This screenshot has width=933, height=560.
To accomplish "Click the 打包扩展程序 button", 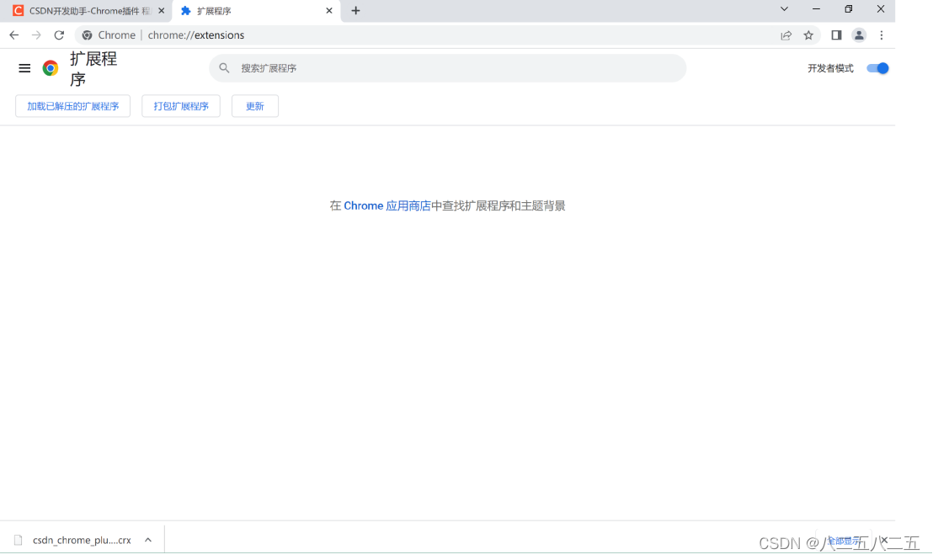I will (x=180, y=106).
